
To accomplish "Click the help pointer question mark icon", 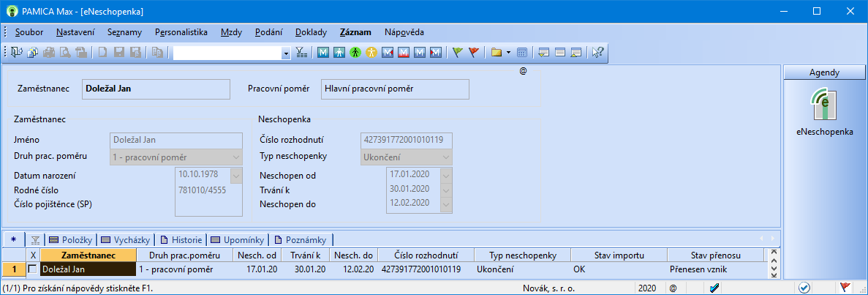I will (x=598, y=52).
